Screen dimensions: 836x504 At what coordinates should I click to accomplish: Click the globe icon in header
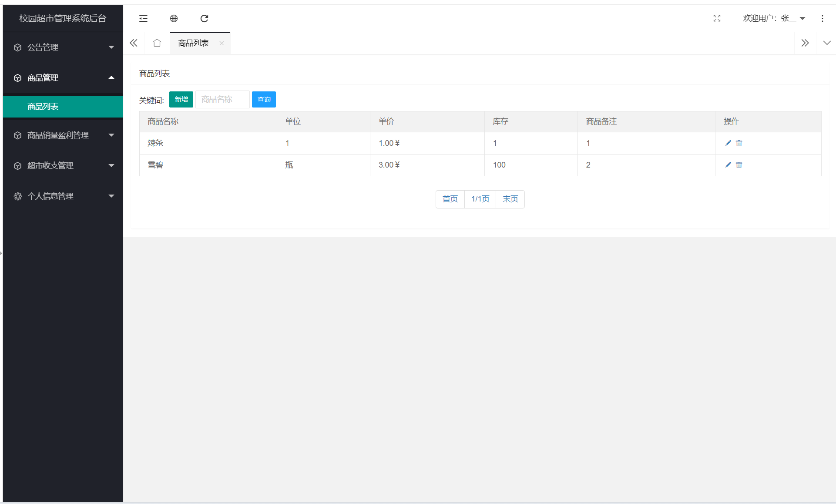174,18
